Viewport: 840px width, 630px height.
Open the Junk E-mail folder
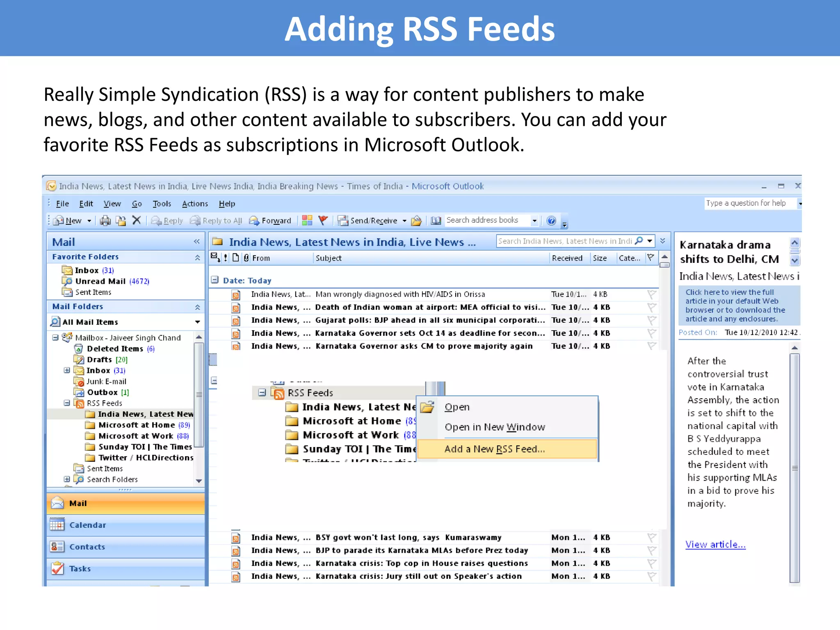pyautogui.click(x=100, y=381)
